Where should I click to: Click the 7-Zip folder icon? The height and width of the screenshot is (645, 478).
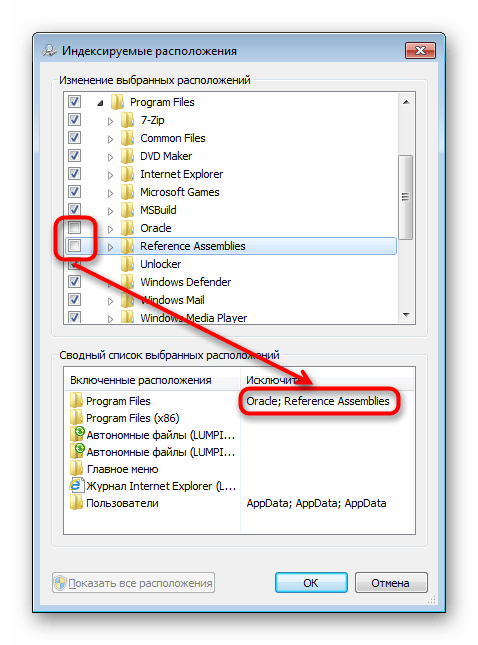(127, 120)
